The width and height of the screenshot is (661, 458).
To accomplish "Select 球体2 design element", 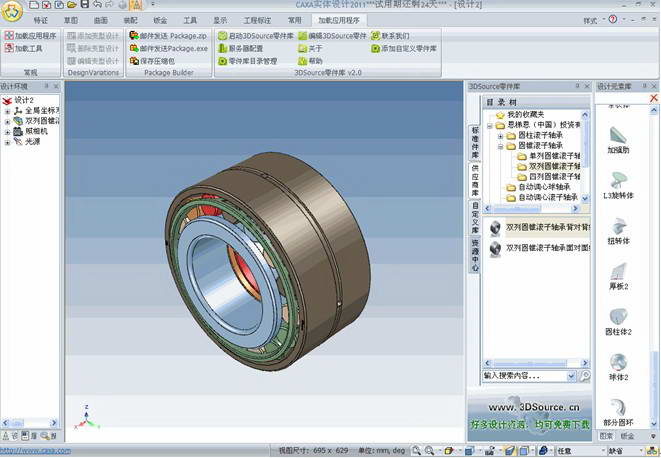I will click(x=618, y=367).
